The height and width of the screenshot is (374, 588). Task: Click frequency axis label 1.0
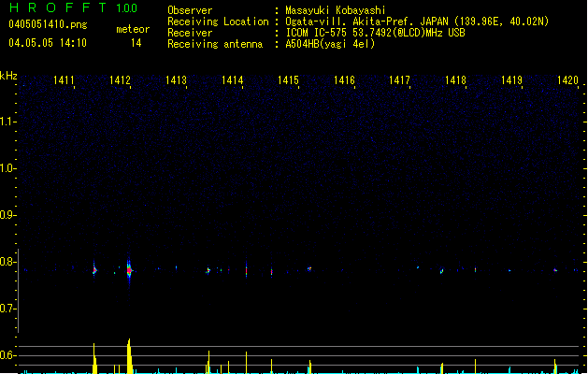[x=7, y=168]
